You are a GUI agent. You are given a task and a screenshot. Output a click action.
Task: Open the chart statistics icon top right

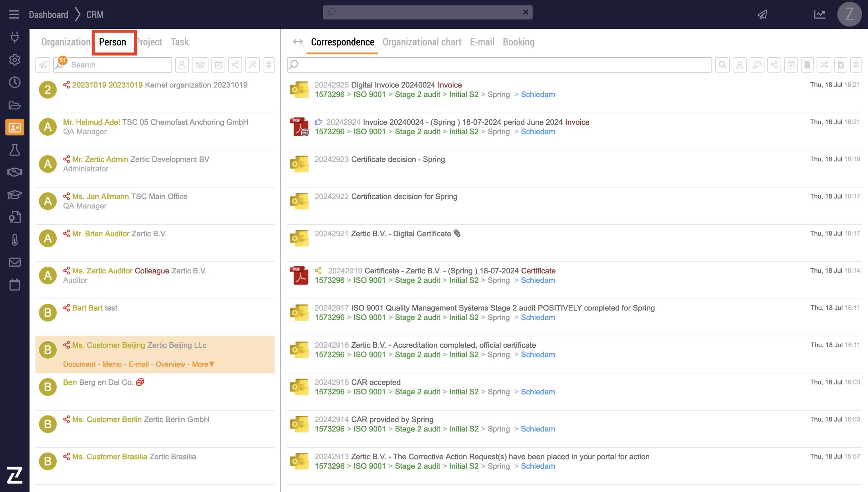click(820, 14)
